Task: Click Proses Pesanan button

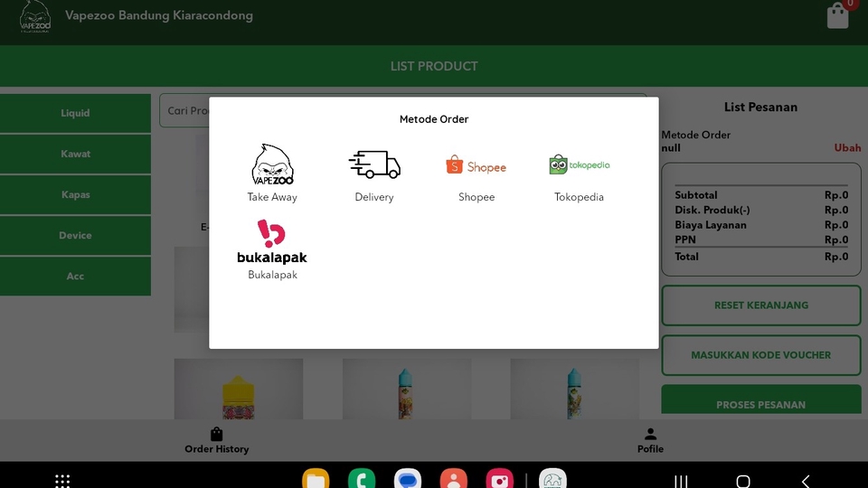Action: click(761, 399)
